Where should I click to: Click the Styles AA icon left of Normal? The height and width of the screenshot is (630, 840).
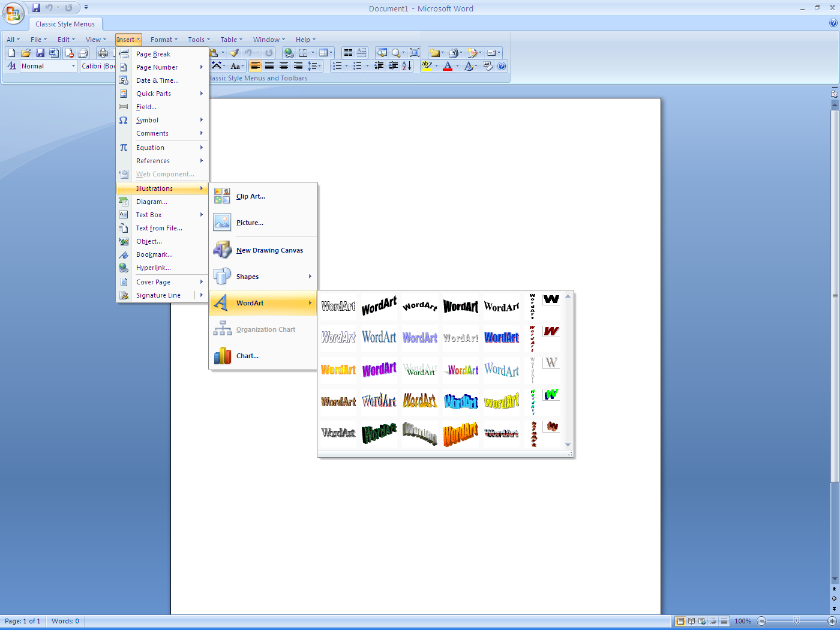click(x=12, y=66)
